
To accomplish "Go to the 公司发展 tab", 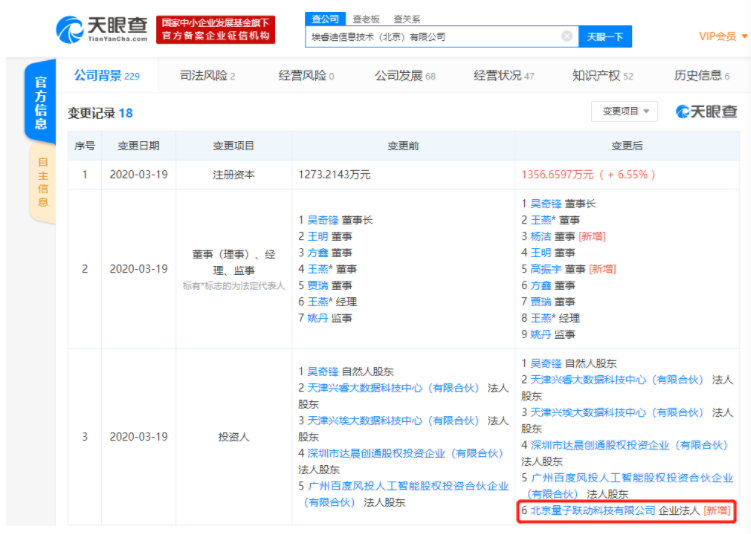I will (404, 76).
